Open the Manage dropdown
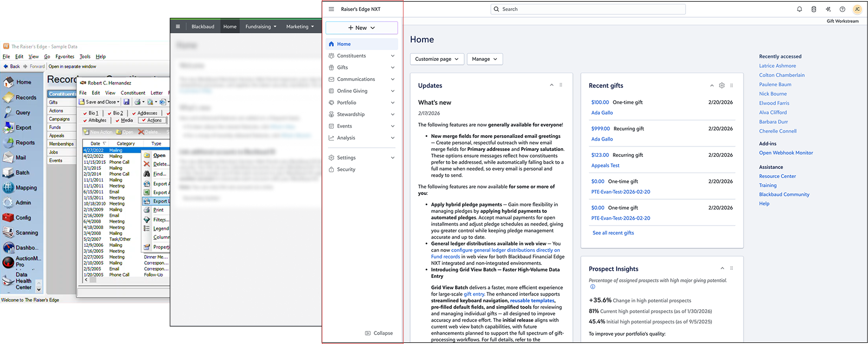The height and width of the screenshot is (344, 868). pos(484,59)
